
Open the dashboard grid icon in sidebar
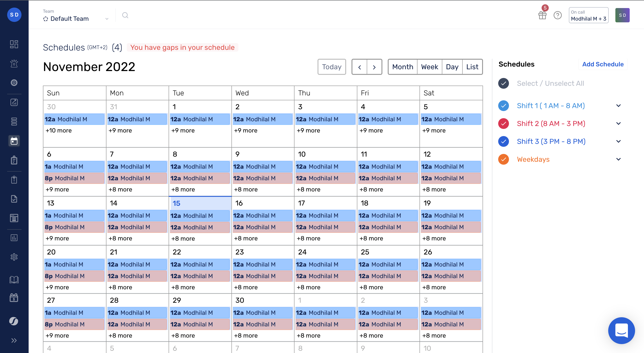(x=14, y=44)
